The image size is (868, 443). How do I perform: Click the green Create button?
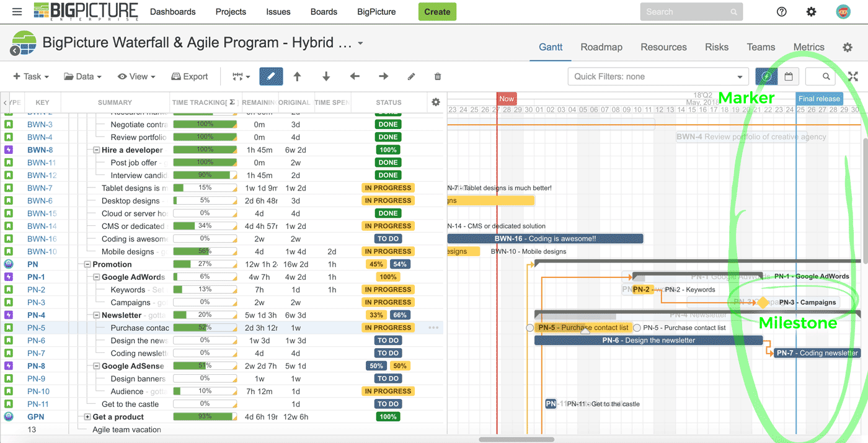point(437,12)
